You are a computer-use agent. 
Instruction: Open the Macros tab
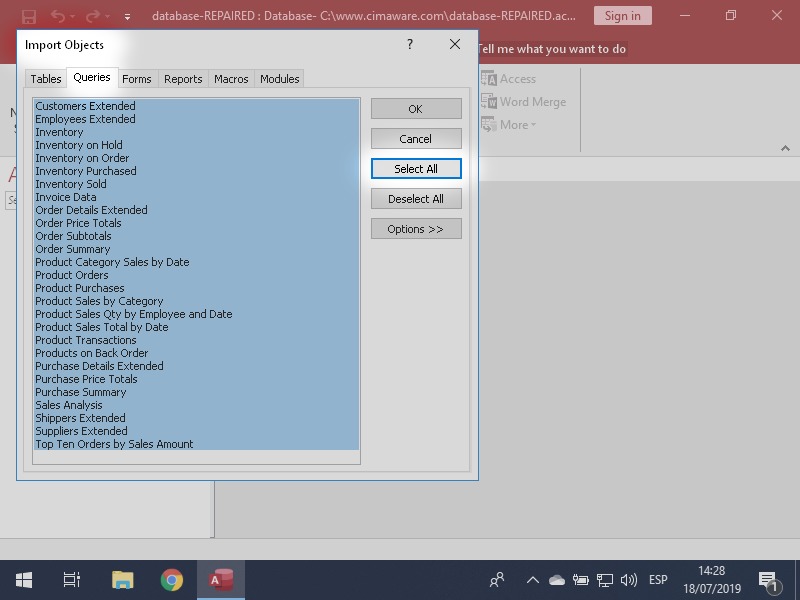coord(231,78)
